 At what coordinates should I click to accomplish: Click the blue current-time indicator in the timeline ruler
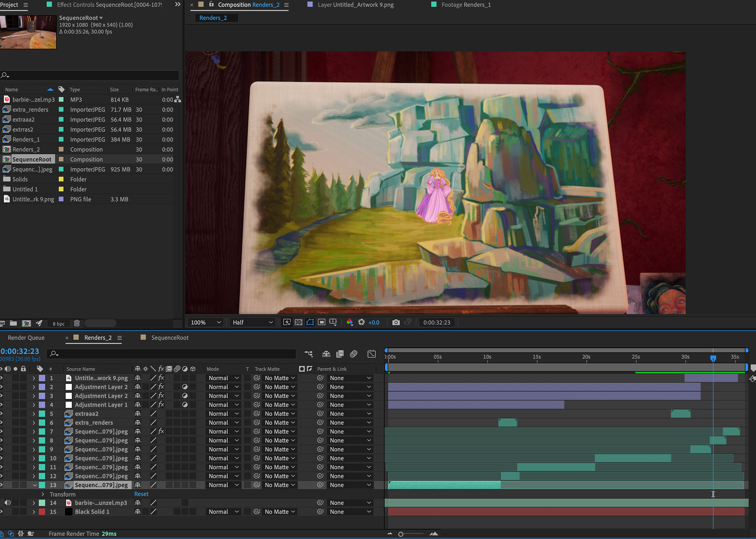click(713, 358)
